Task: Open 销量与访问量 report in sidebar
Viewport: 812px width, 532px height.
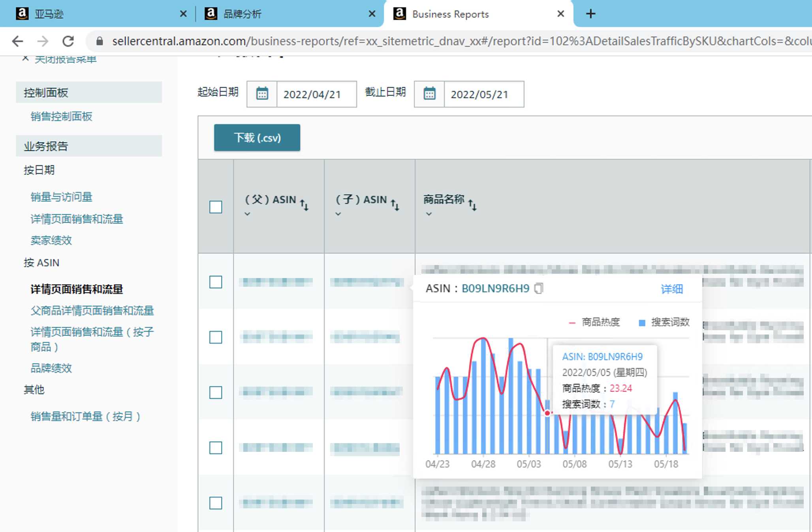Action: click(61, 197)
